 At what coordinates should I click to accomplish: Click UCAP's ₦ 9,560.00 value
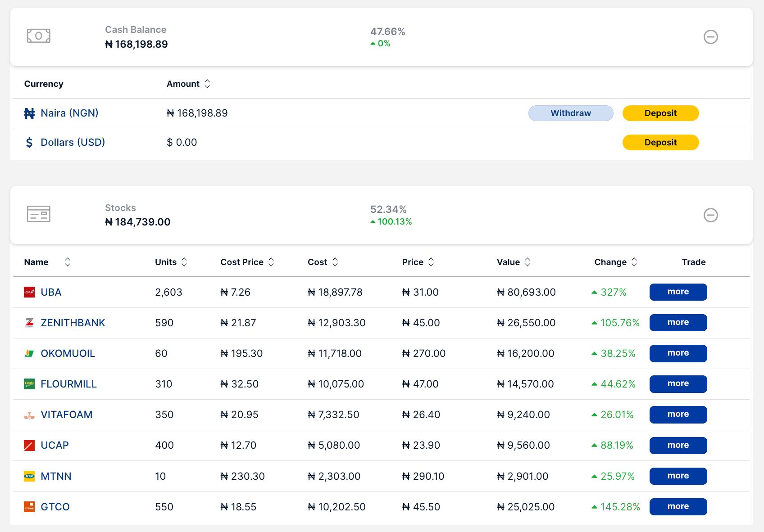point(523,445)
